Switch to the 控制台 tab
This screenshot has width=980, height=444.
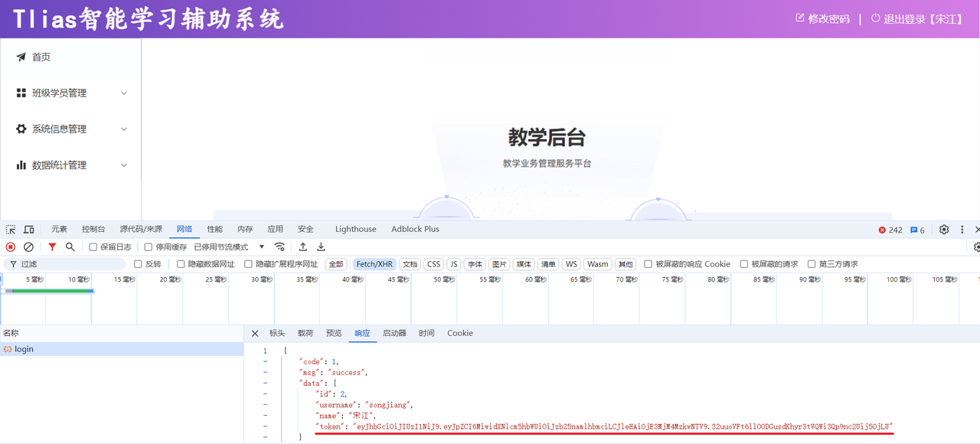pyautogui.click(x=93, y=229)
